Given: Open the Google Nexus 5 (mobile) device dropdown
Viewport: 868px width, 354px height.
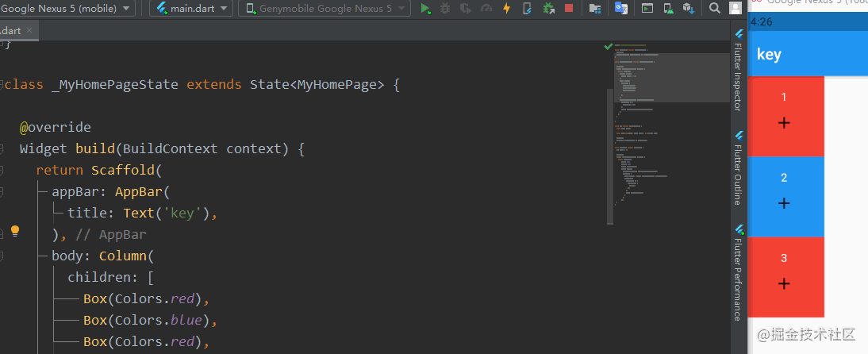Looking at the screenshot, I should (67, 8).
